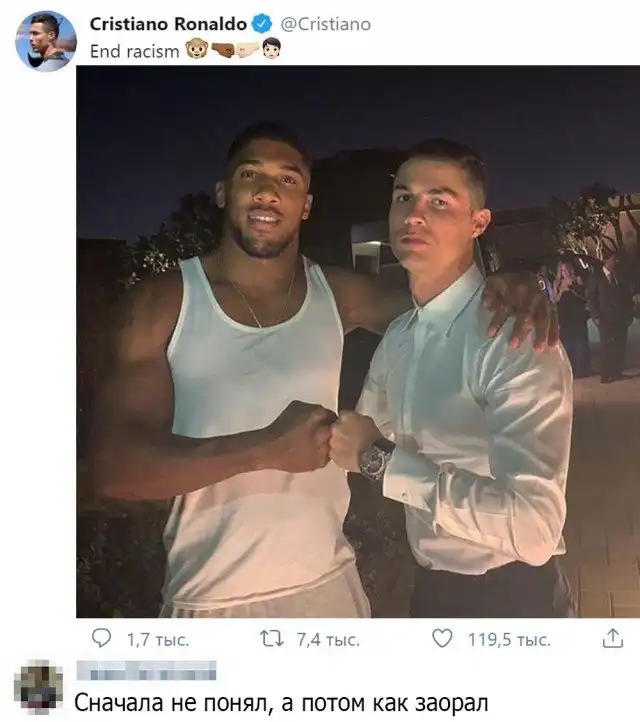Screen dimensions: 640x722
Task: Click the "End racism" tweet text
Action: click(134, 51)
